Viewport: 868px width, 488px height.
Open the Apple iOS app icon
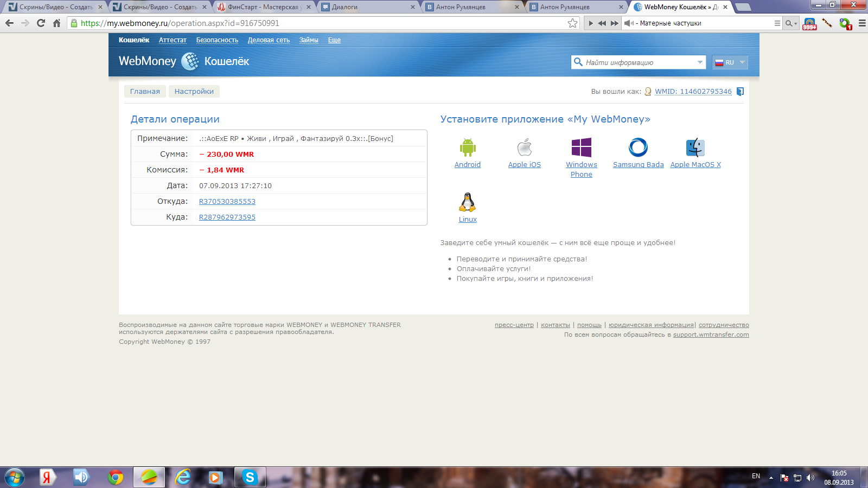click(524, 147)
